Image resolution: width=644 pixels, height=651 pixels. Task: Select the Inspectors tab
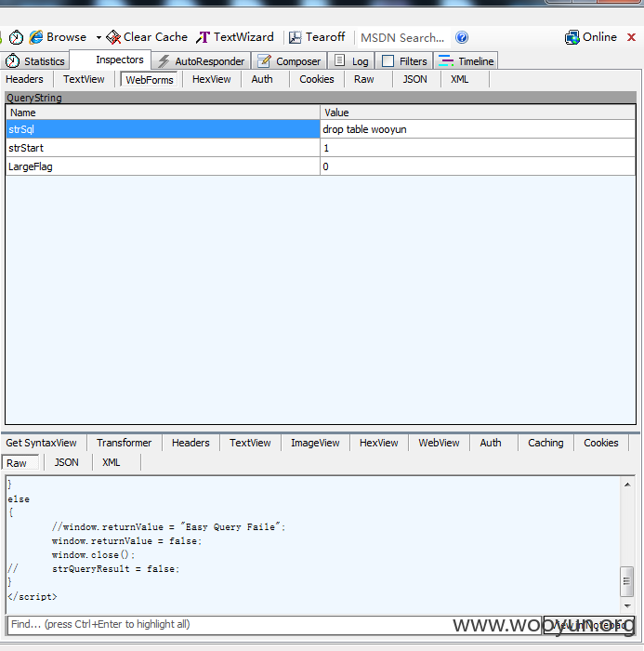(x=111, y=60)
